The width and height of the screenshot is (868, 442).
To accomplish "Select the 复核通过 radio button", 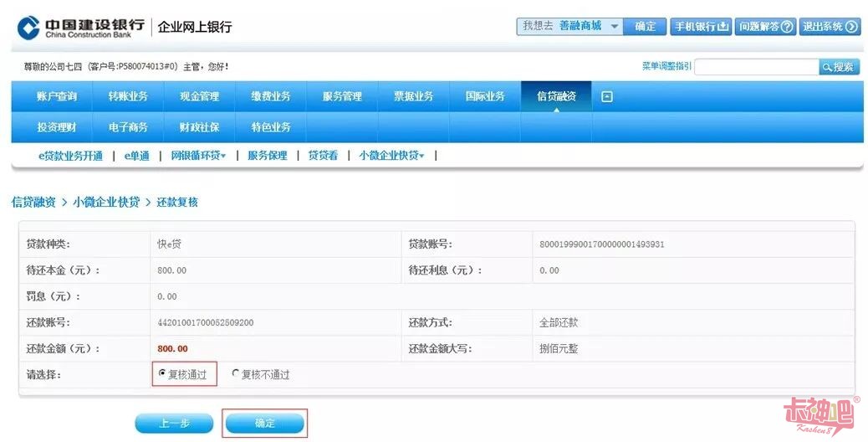I will point(161,374).
